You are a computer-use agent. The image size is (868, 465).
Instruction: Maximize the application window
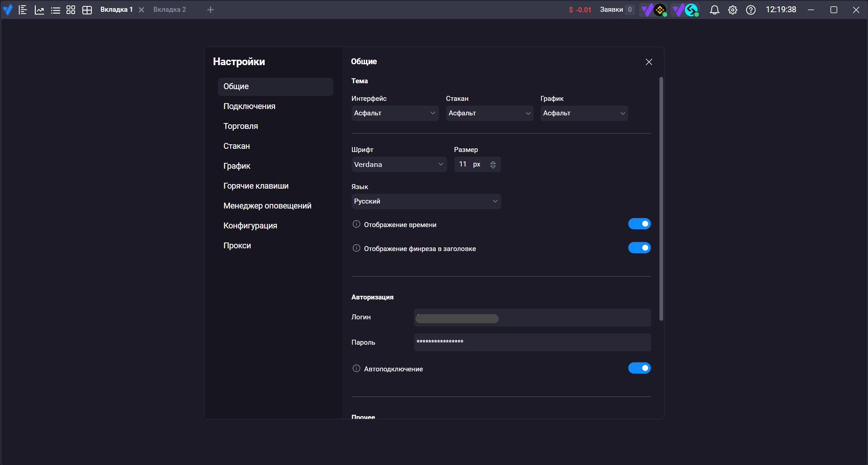click(x=834, y=10)
